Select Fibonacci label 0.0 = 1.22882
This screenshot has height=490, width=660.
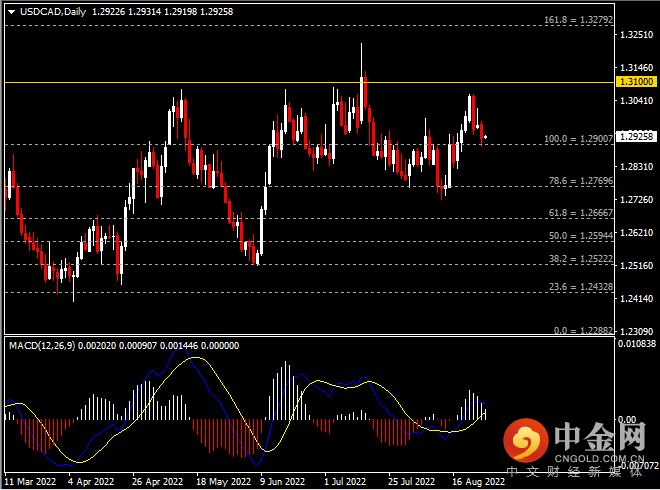pyautogui.click(x=583, y=330)
